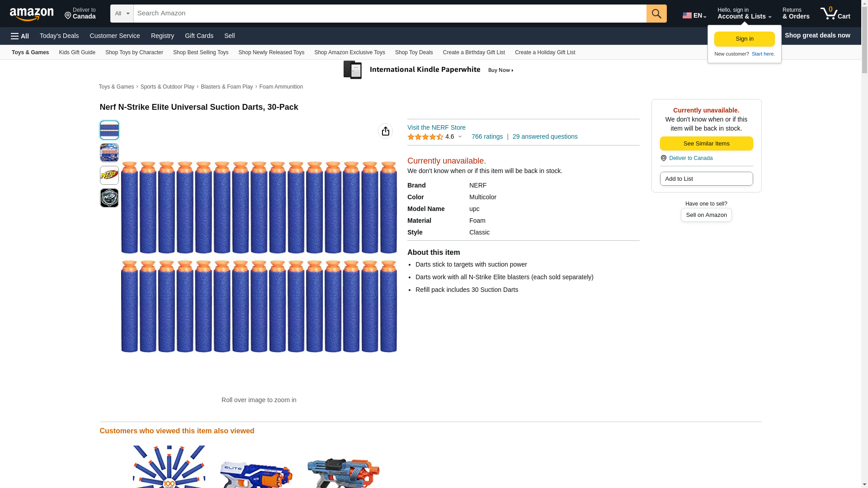Image resolution: width=868 pixels, height=488 pixels.
Task: Expand the 4.6 star rating popover arrow
Action: coord(460,136)
